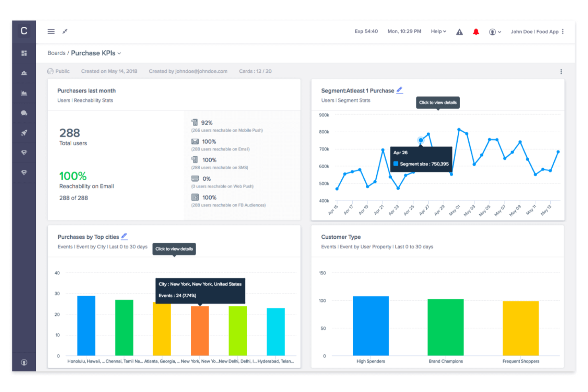The height and width of the screenshot is (392, 588).
Task: Toggle the sidebar using the hamburger icon
Action: (x=51, y=31)
